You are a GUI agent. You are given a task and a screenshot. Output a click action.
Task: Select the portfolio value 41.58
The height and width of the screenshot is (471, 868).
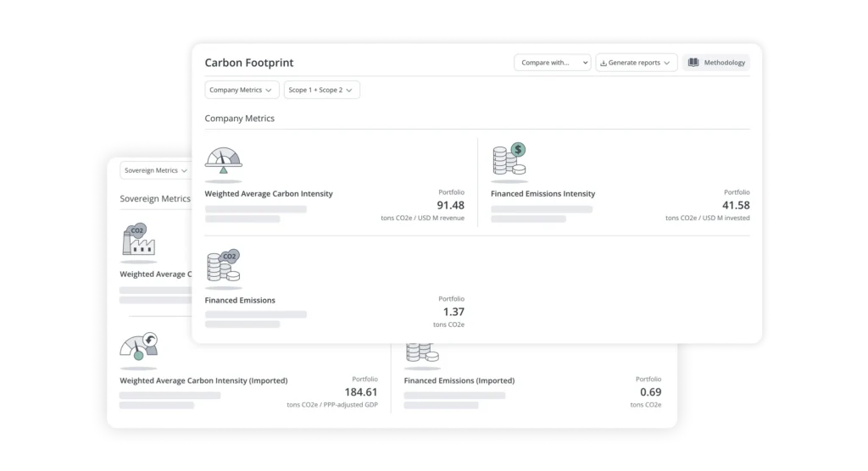click(736, 205)
